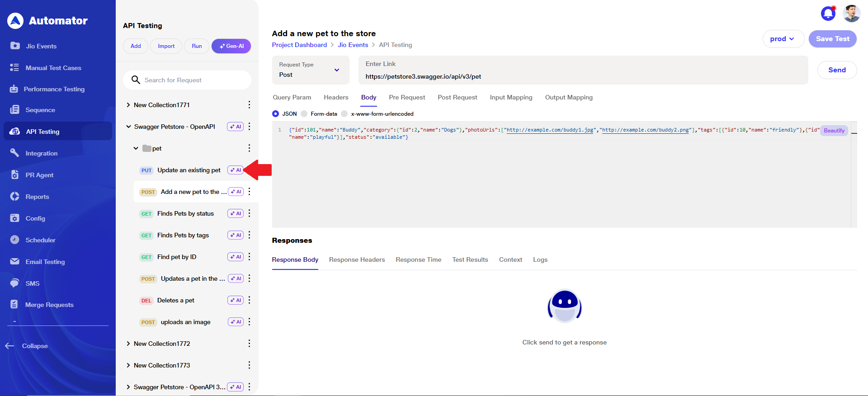The width and height of the screenshot is (868, 396).
Task: Open the notifications bell icon
Action: click(828, 14)
